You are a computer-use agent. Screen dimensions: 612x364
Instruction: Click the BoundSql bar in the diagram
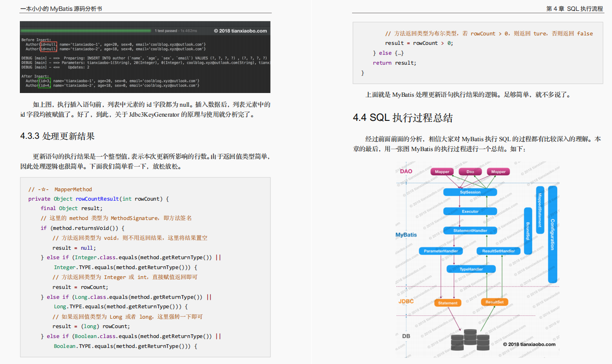(x=528, y=231)
